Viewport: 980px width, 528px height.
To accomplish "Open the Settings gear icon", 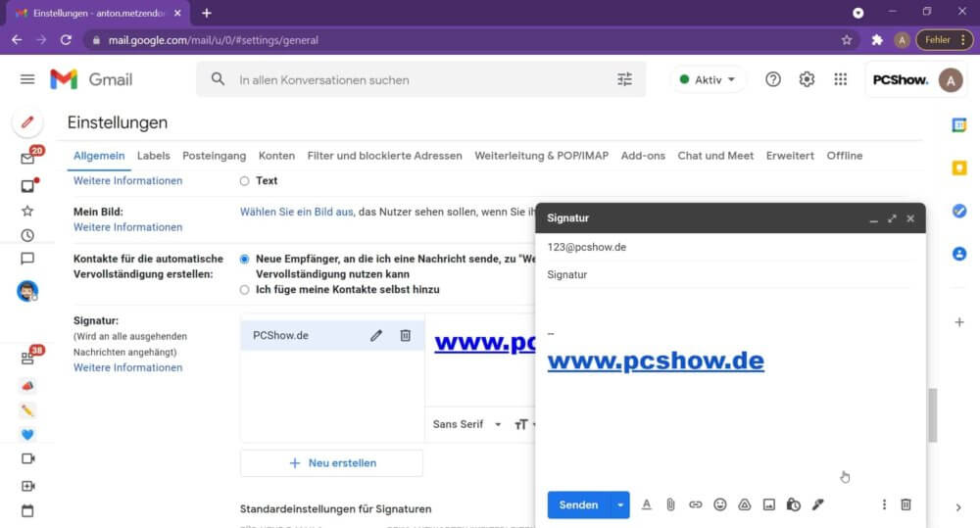I will click(807, 79).
